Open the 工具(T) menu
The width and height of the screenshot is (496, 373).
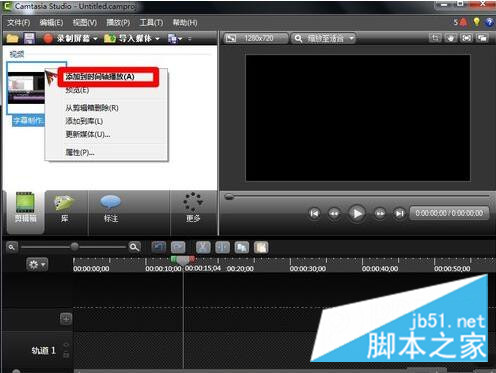pyautogui.click(x=151, y=23)
